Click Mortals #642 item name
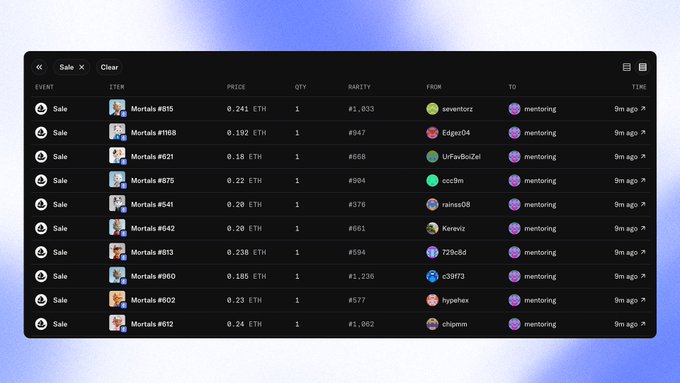This screenshot has width=680, height=383. 153,228
